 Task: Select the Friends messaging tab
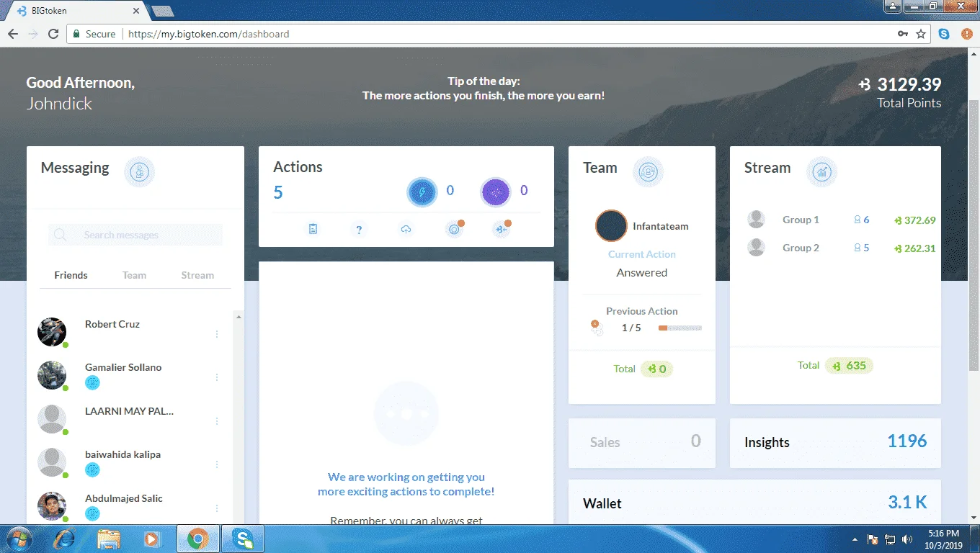click(x=71, y=275)
